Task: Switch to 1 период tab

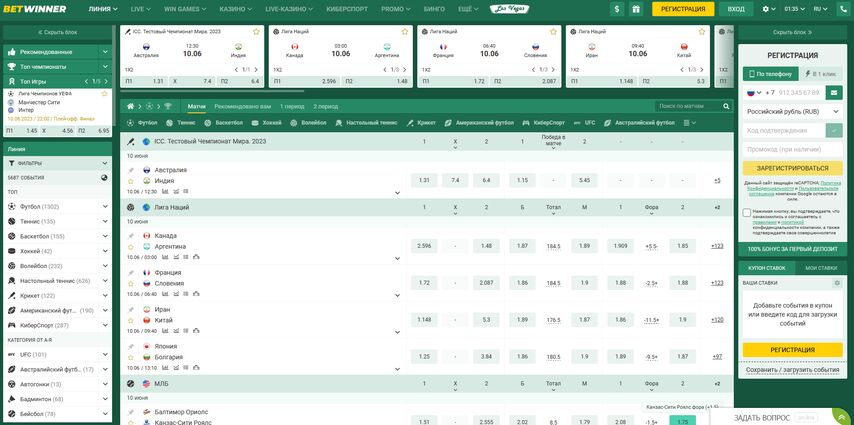Action: 292,106
